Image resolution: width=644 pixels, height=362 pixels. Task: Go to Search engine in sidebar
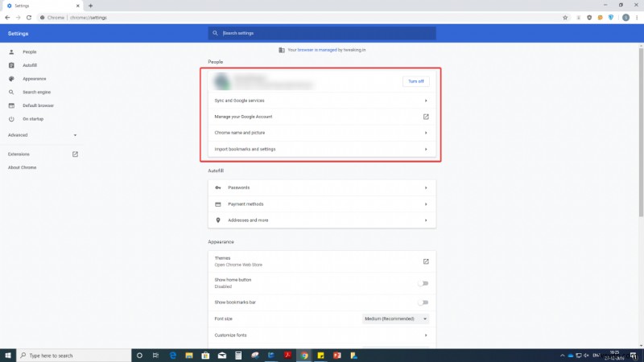(36, 93)
